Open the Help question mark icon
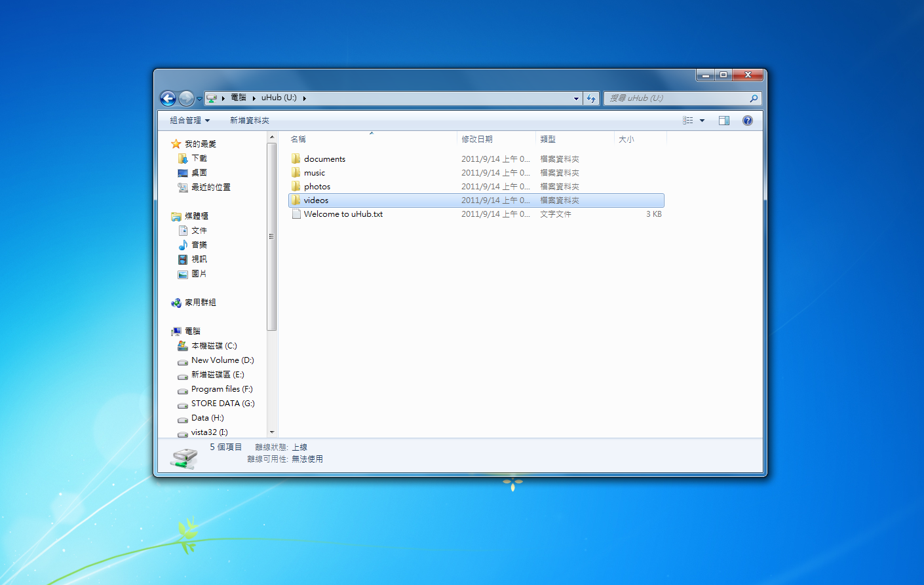Screen dimensions: 924x585 [x=747, y=121]
